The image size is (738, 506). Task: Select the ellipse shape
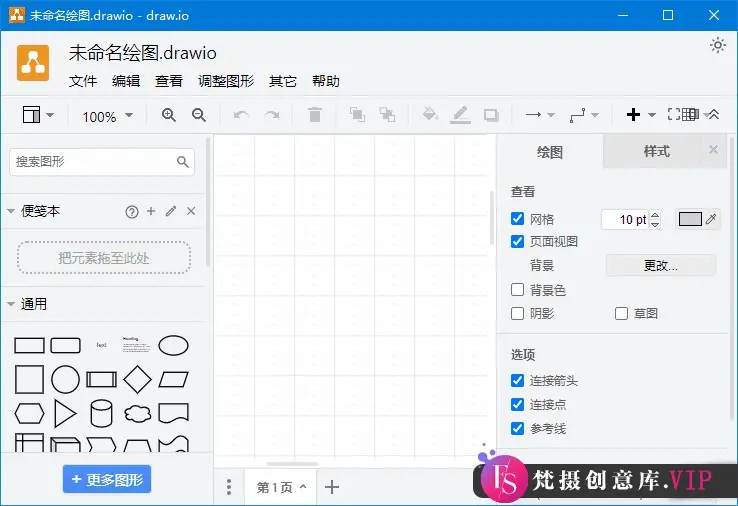pos(174,345)
